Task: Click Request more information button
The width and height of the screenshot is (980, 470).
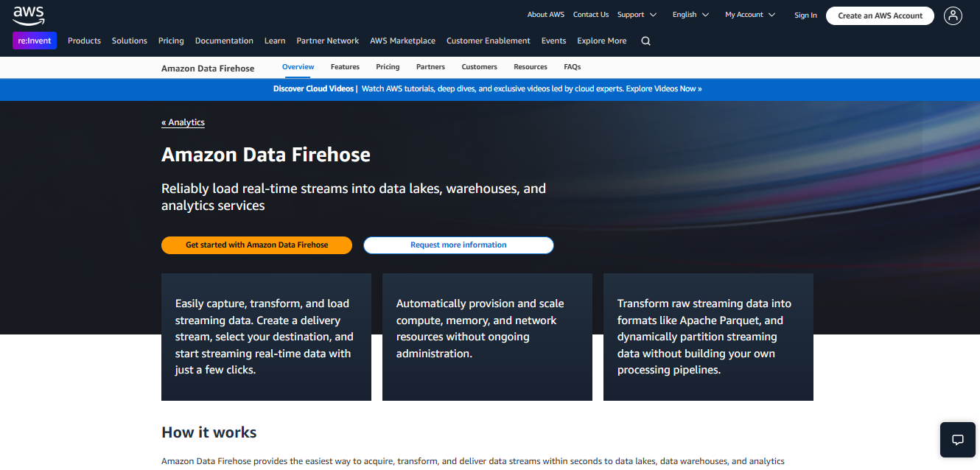Action: click(458, 245)
